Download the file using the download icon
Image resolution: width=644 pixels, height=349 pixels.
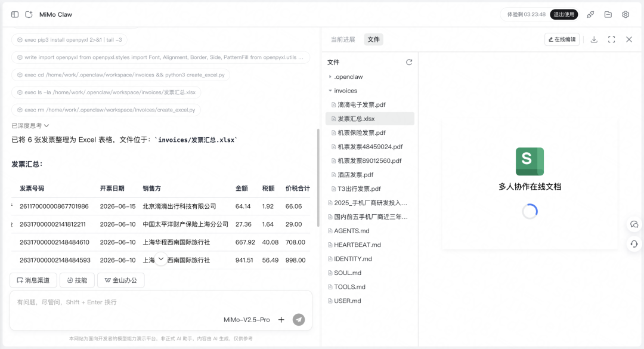tap(594, 39)
